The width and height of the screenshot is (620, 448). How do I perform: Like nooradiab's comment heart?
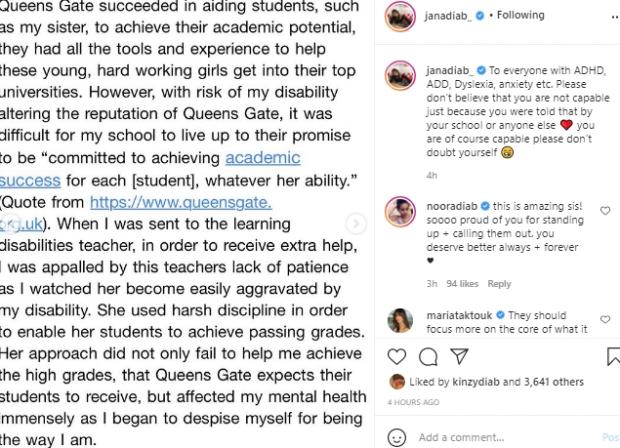pyautogui.click(x=605, y=211)
